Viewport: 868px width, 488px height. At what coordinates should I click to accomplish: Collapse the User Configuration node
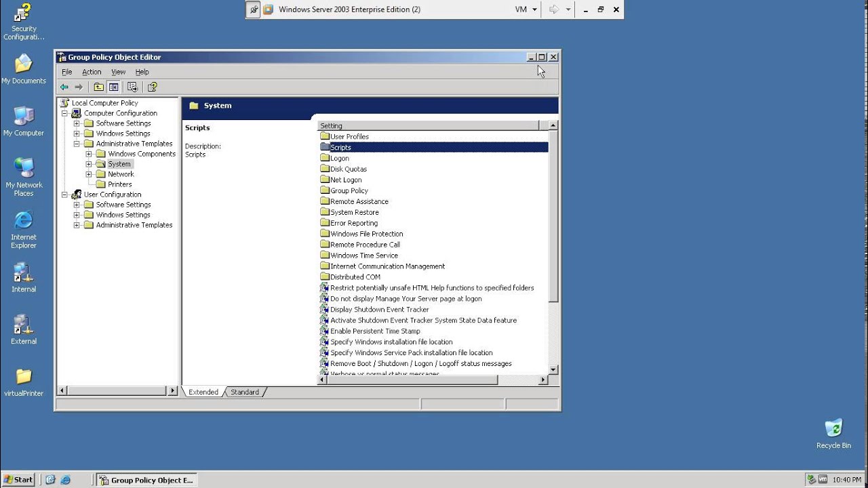tap(65, 195)
